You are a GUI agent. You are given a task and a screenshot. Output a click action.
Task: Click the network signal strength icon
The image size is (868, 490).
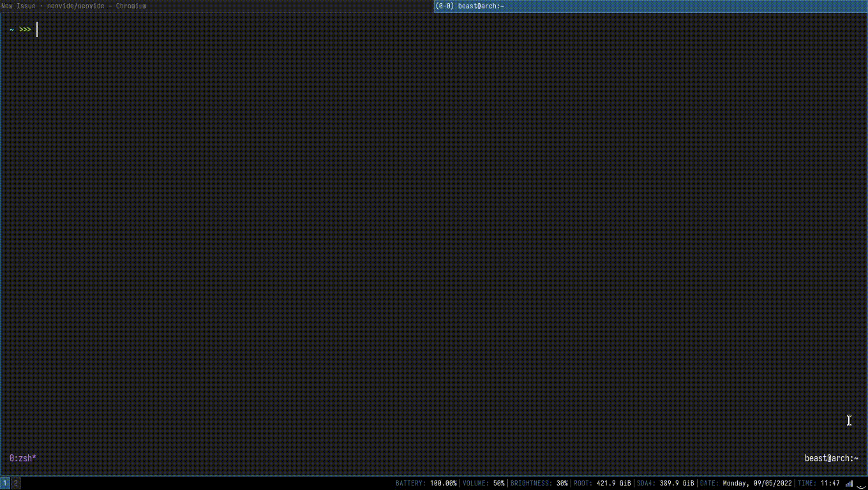click(851, 483)
